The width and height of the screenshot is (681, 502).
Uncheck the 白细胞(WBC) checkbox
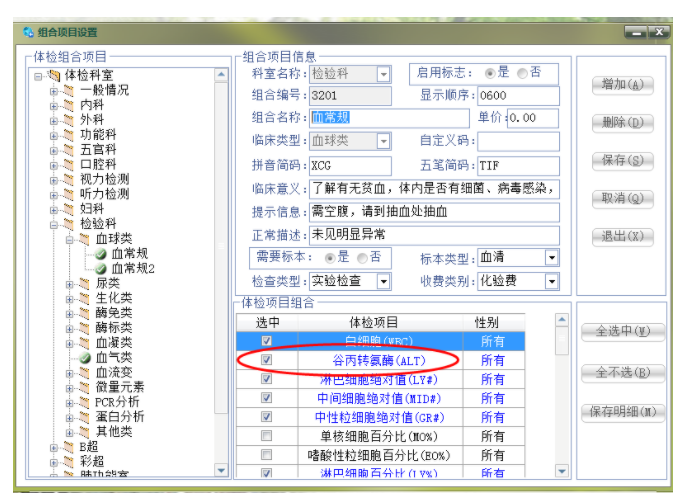267,341
